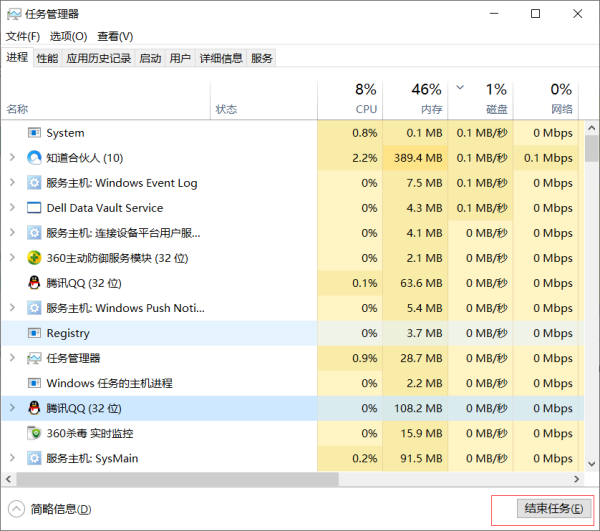
Task: Maximize the Task Manager window
Action: coord(535,14)
